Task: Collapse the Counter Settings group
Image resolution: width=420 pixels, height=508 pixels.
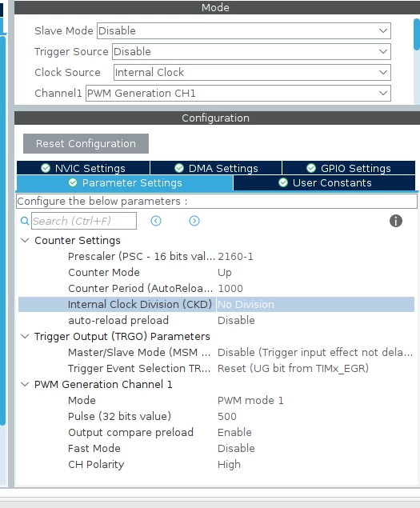Action: 25,240
